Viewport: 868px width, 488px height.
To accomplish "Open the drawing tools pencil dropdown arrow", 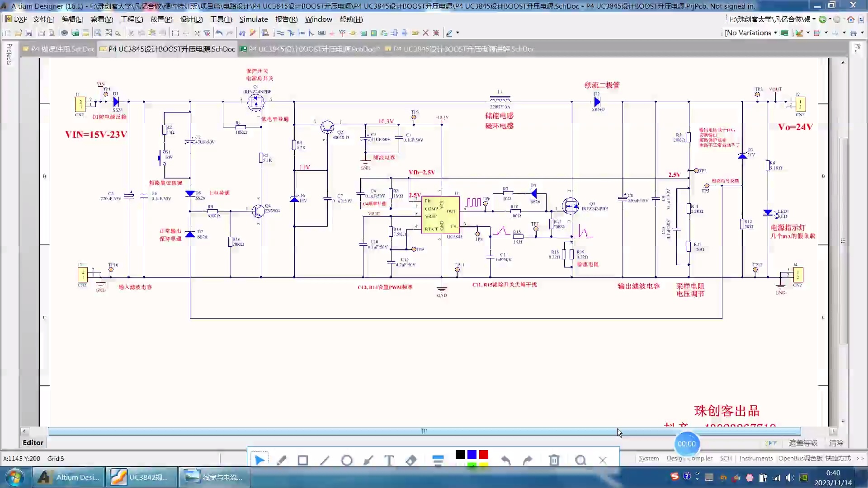I will [458, 33].
